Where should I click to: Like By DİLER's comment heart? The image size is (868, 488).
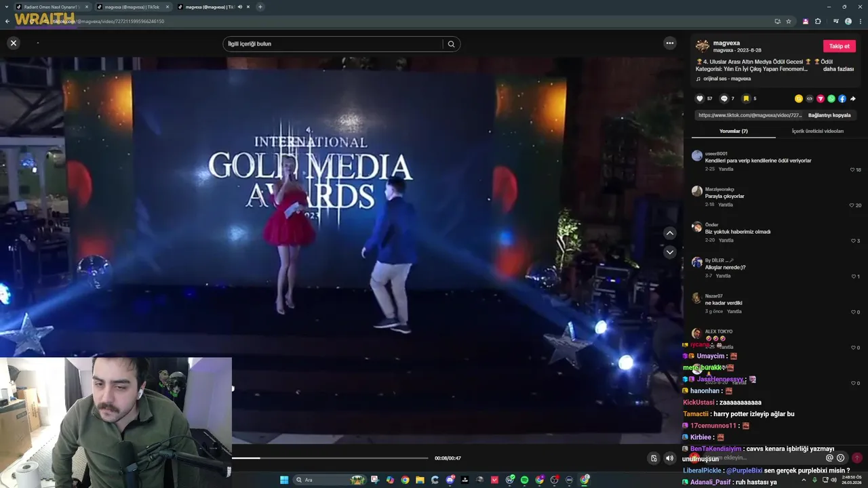coord(854,276)
